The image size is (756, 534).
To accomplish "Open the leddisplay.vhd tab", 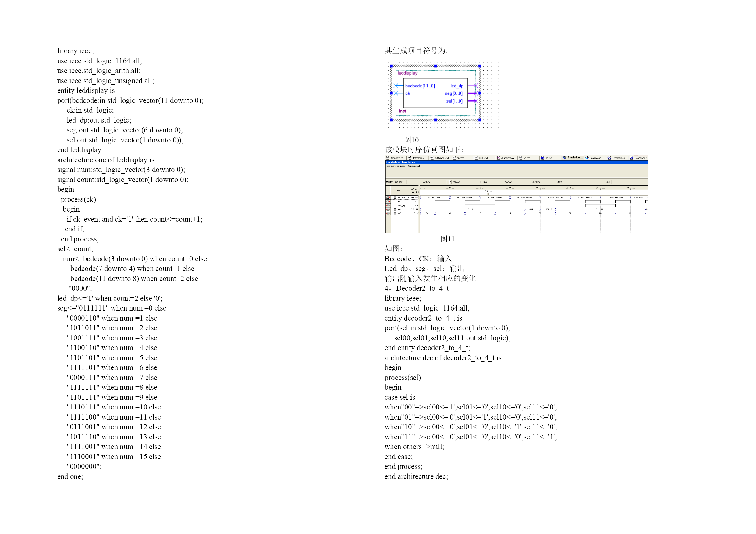I will [x=440, y=158].
